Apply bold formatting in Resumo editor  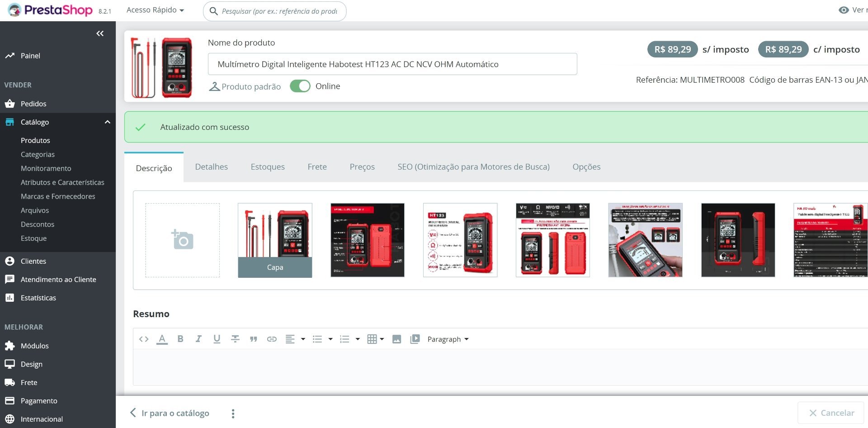pyautogui.click(x=180, y=339)
